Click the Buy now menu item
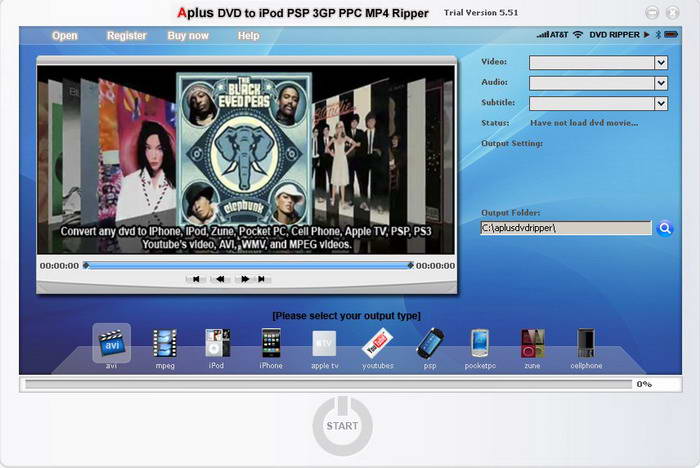The height and width of the screenshot is (468, 700). [188, 36]
